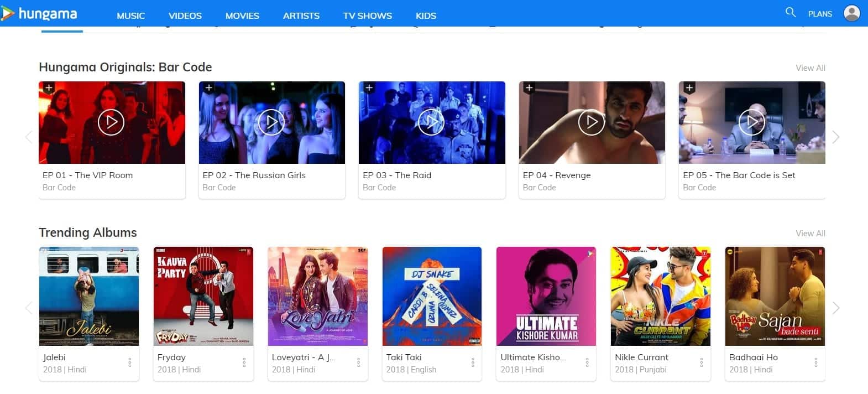Image resolution: width=868 pixels, height=394 pixels.
Task: Advance Bar Code carousel left chevron
Action: tap(28, 137)
